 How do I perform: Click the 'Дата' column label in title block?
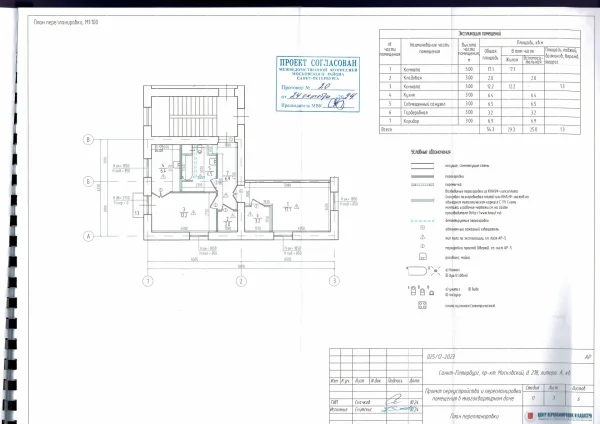coord(414,381)
